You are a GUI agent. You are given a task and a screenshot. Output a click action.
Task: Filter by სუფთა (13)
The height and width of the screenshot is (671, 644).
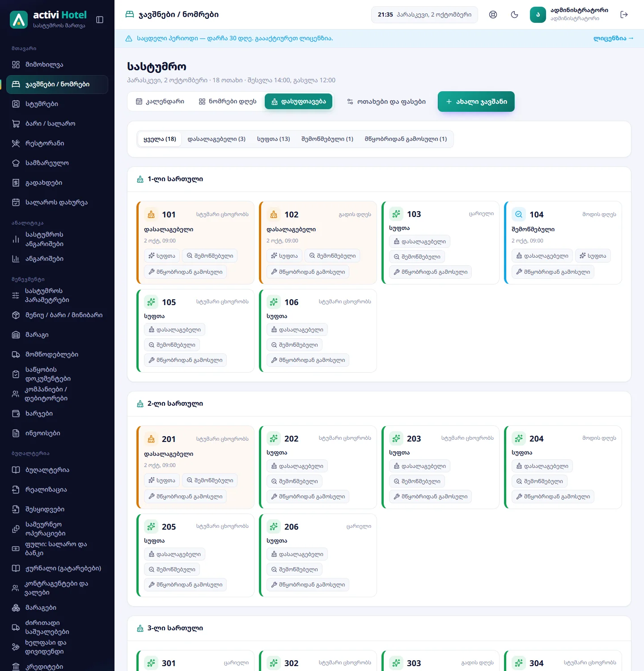point(273,139)
